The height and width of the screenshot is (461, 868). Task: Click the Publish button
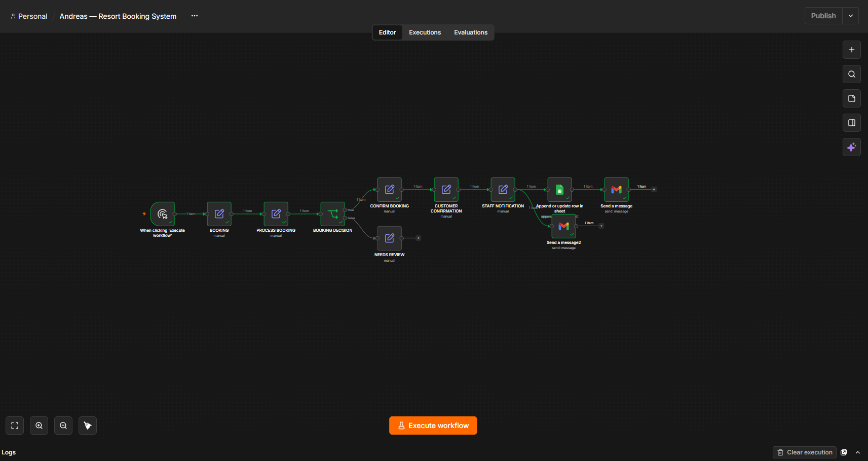(x=823, y=16)
